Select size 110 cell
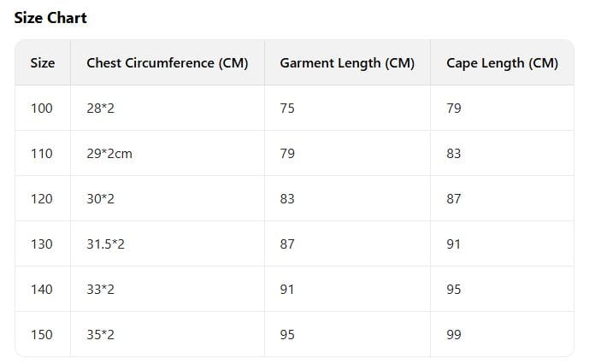 click(x=42, y=154)
